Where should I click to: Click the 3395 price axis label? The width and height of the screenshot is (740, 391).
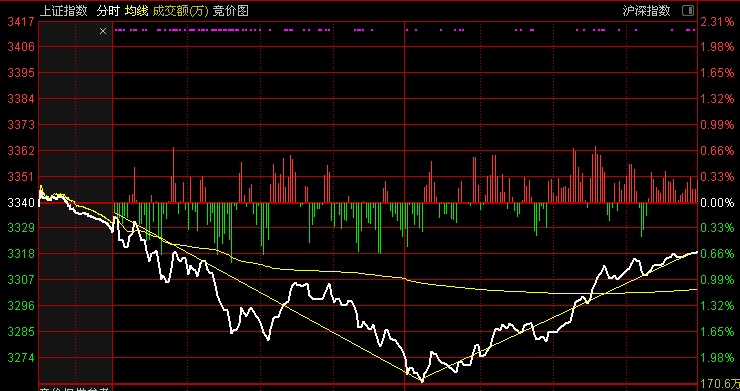21,73
